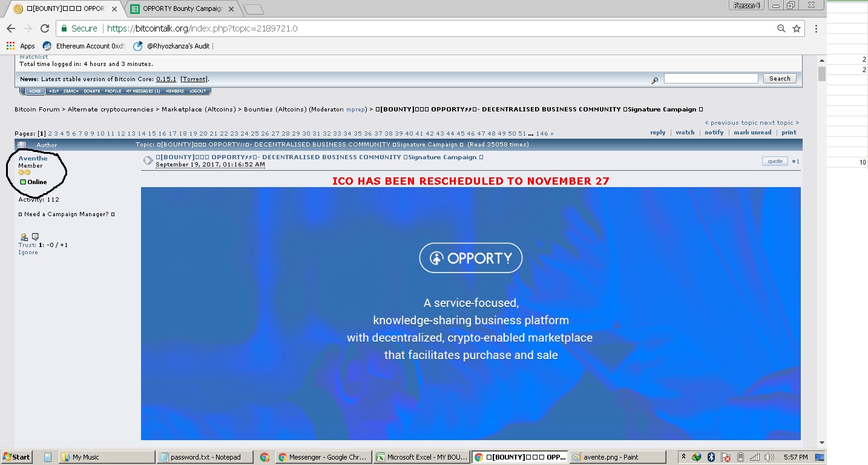The width and height of the screenshot is (868, 465).
Task: Open the Apps grid icon in bookmarks bar
Action: pos(10,45)
